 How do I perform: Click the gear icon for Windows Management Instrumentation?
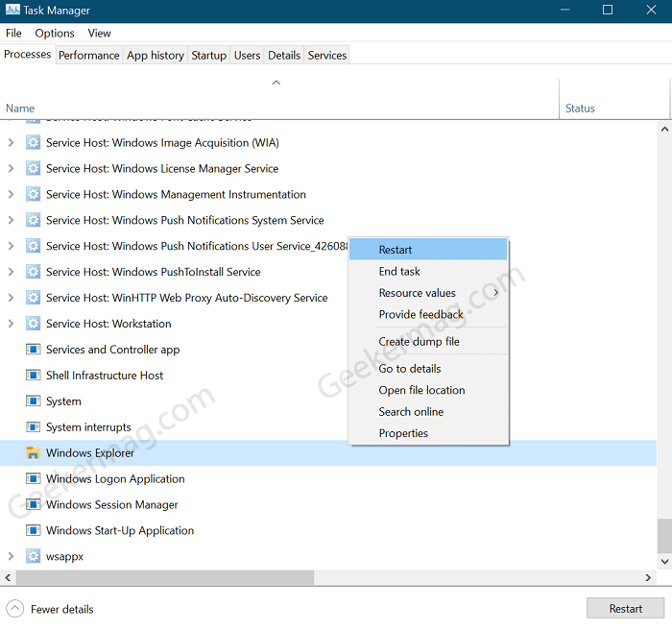(x=33, y=194)
